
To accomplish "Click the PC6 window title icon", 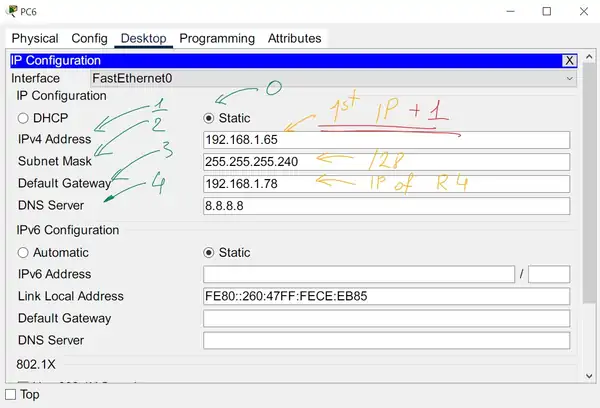I will 11,11.
